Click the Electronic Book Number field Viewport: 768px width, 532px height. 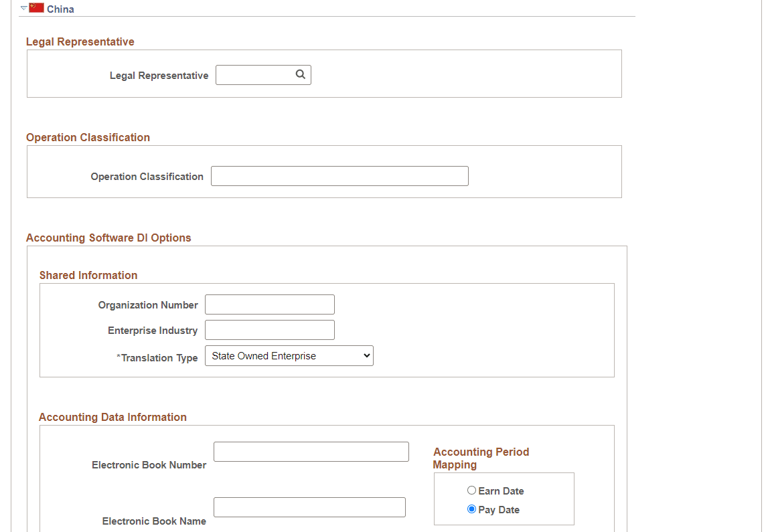(311, 451)
